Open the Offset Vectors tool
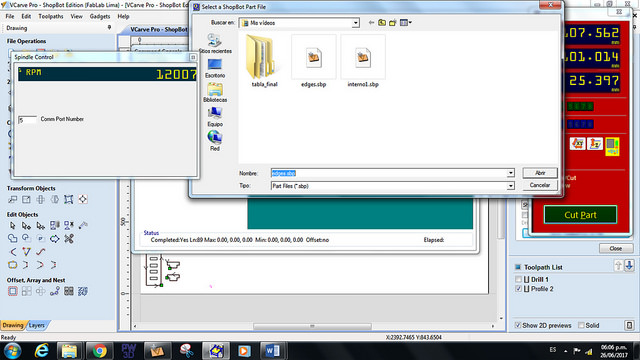Screen dimensions: 640x360 coord(13,291)
